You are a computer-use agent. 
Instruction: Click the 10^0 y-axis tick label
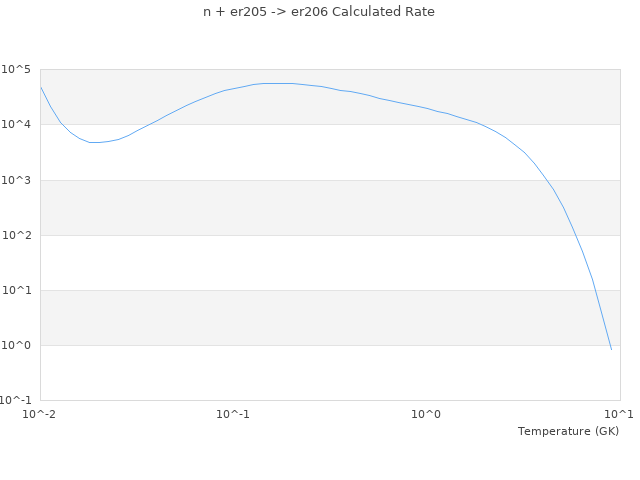(17, 345)
